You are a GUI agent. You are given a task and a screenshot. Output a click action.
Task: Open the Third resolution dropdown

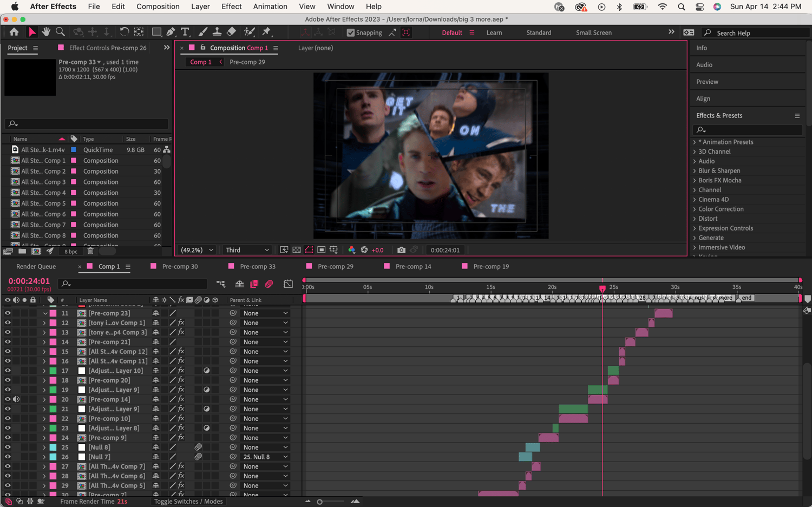[x=247, y=250]
